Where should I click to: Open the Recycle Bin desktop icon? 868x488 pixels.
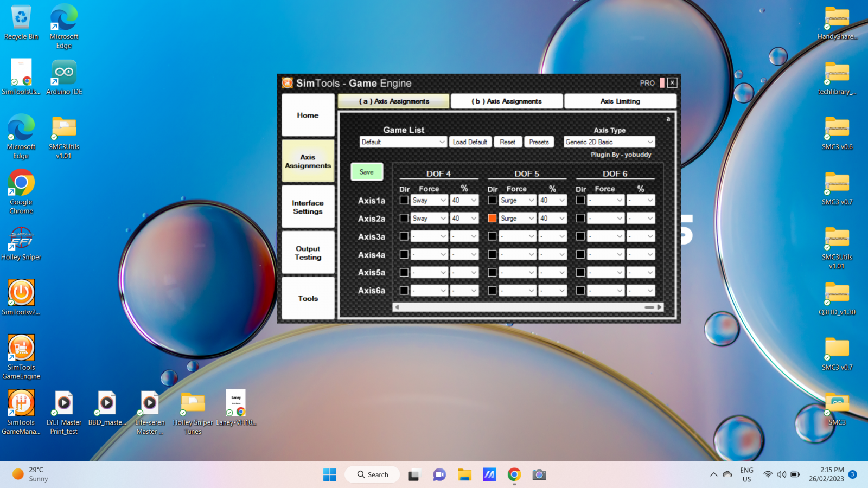(21, 23)
